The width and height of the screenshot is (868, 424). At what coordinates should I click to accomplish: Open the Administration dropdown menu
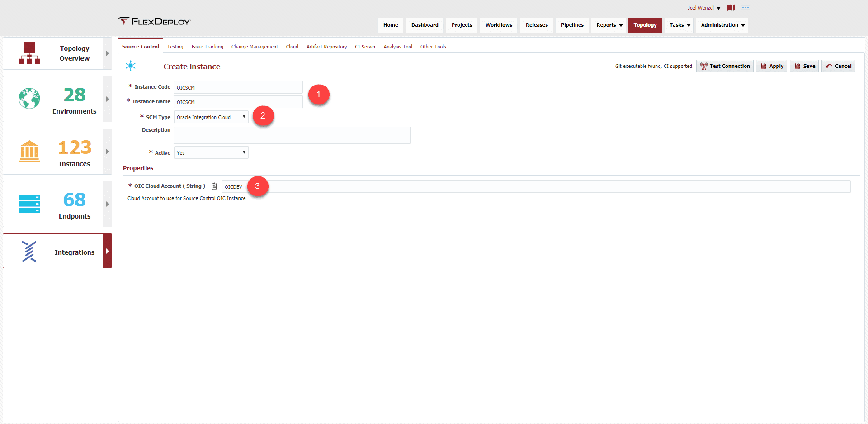(722, 25)
